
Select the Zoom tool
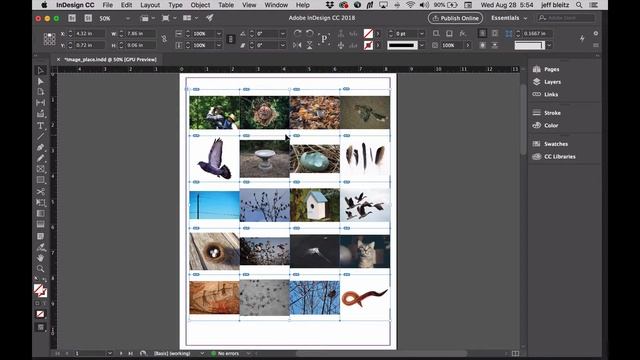click(40, 269)
